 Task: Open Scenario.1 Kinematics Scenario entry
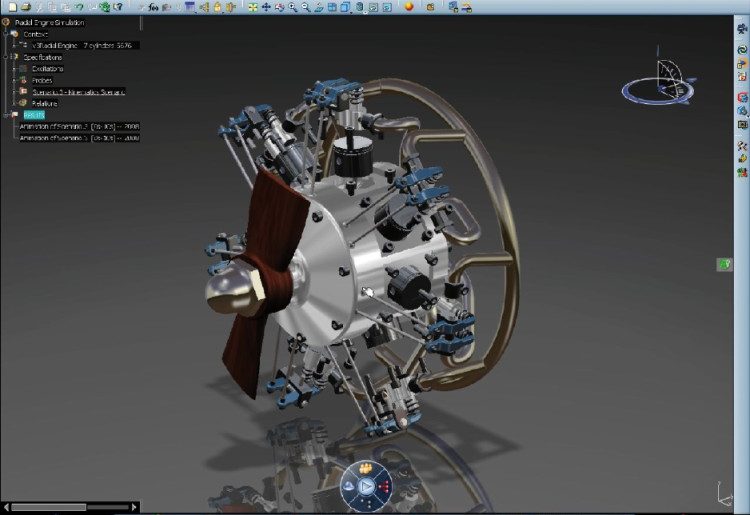coord(78,91)
